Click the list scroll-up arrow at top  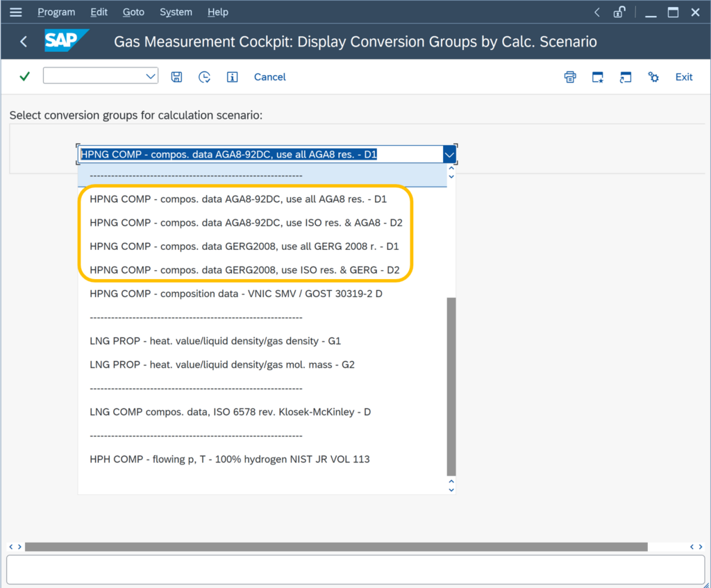451,168
